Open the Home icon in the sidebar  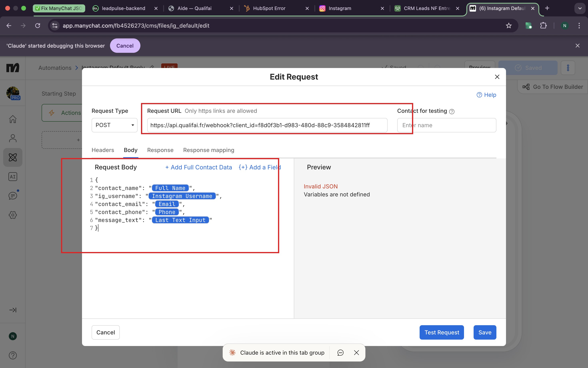tap(12, 119)
